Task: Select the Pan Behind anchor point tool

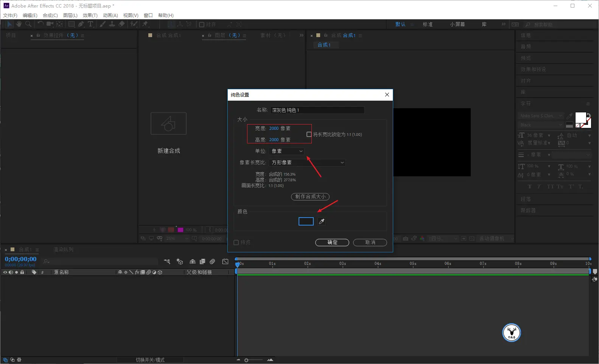Action: tap(59, 24)
